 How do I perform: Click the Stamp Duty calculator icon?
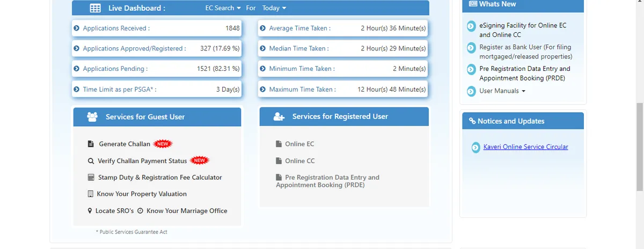[91, 178]
